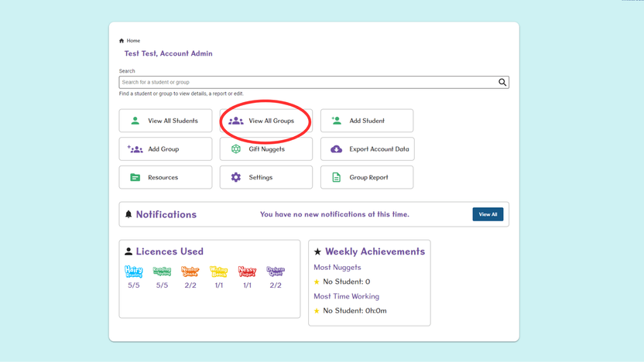The height and width of the screenshot is (362, 644).
Task: Click the orange Number Sense logo
Action: coord(190,271)
